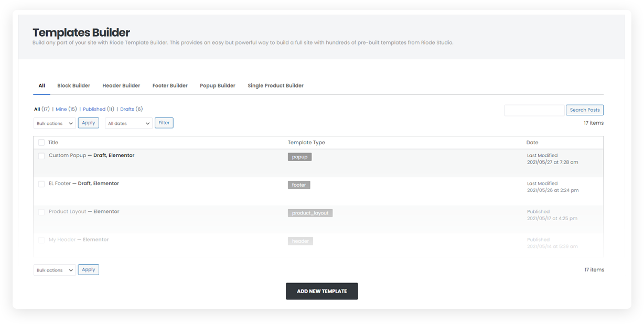The height and width of the screenshot is (324, 644).
Task: Open the EL Footer template
Action: click(x=60, y=183)
